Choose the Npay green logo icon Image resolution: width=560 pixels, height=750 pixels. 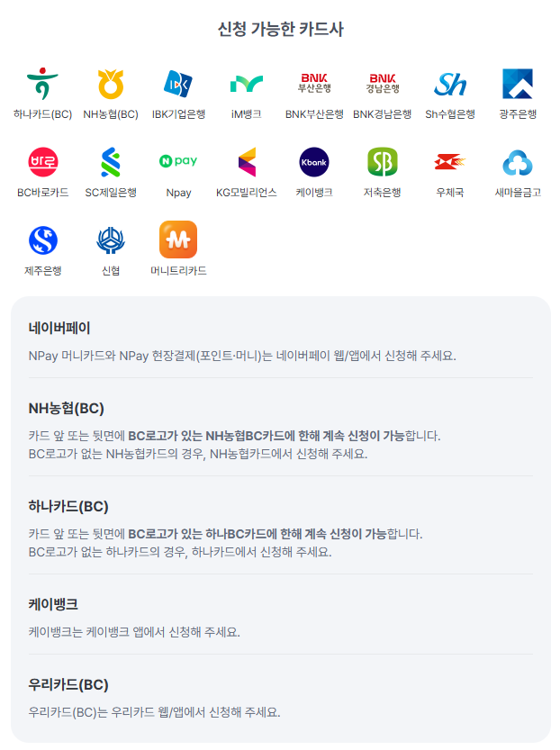(178, 160)
